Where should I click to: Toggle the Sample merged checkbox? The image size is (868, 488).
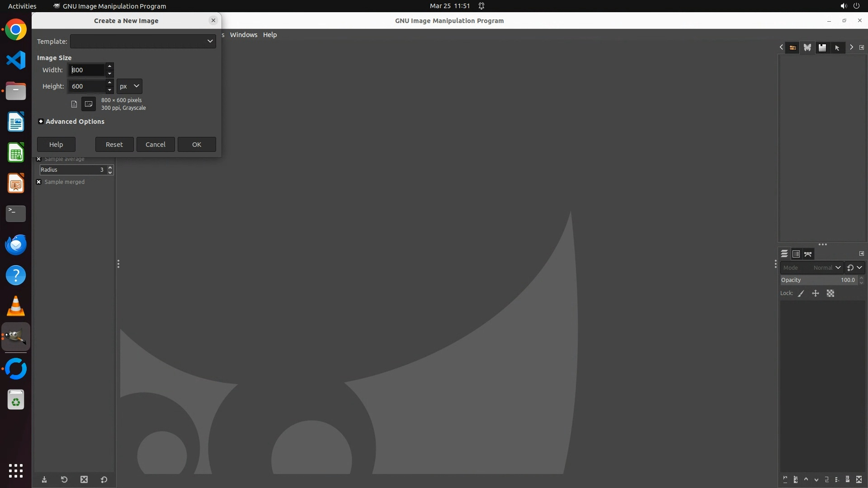pos(39,182)
